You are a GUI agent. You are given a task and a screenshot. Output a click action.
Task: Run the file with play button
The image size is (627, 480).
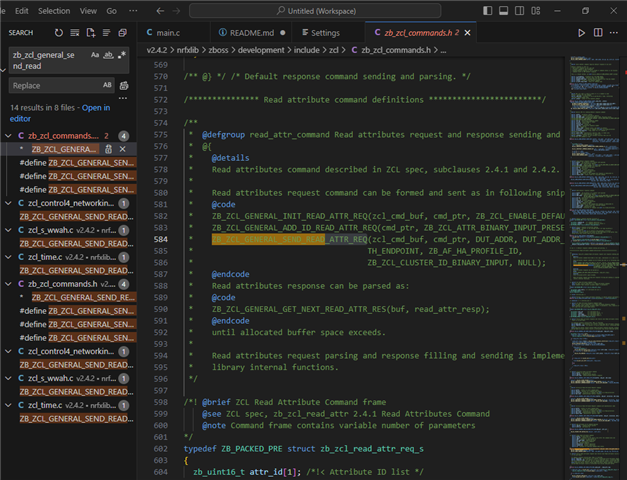coord(582,33)
